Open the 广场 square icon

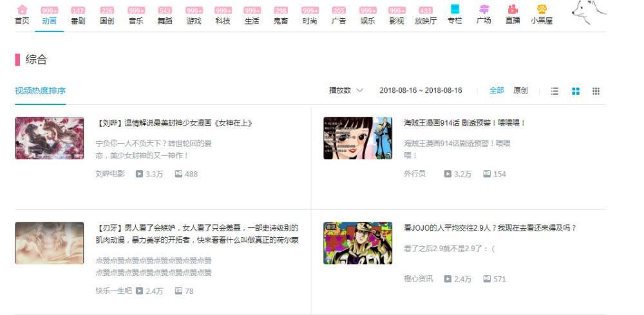[x=484, y=9]
